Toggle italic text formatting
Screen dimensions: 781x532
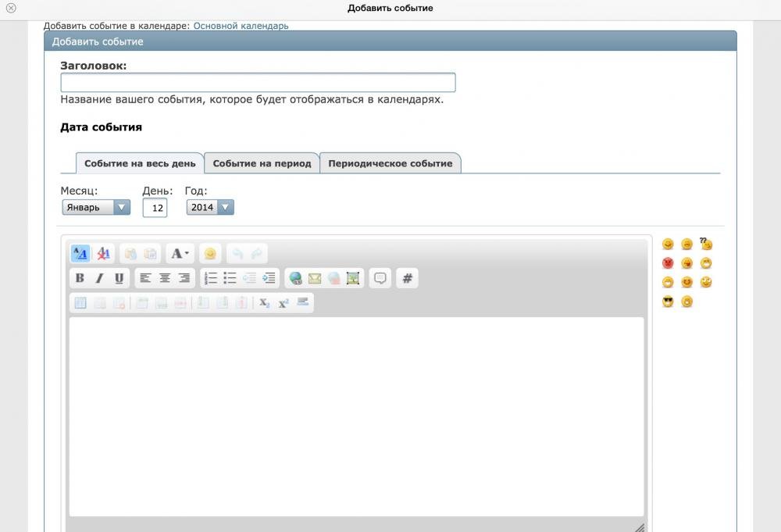[x=99, y=278]
